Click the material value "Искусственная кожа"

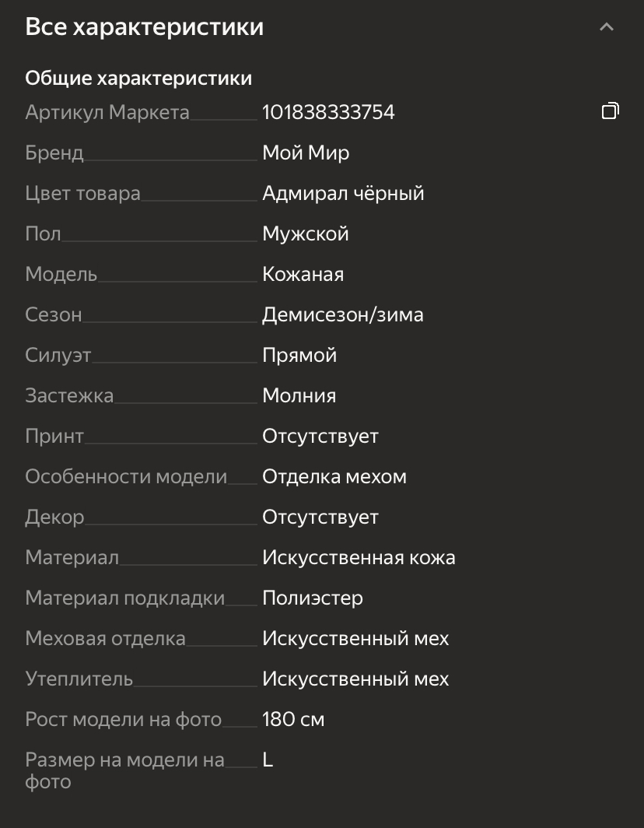pyautogui.click(x=359, y=558)
